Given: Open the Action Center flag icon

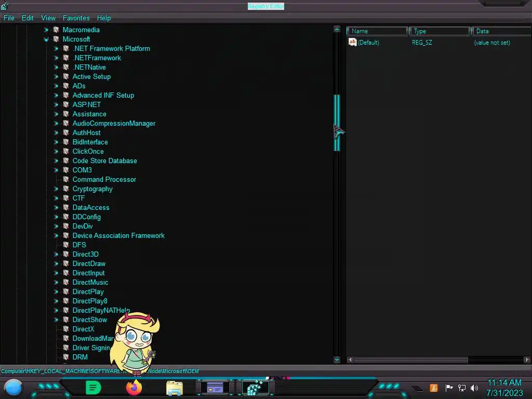Looking at the screenshot, I should pos(449,388).
